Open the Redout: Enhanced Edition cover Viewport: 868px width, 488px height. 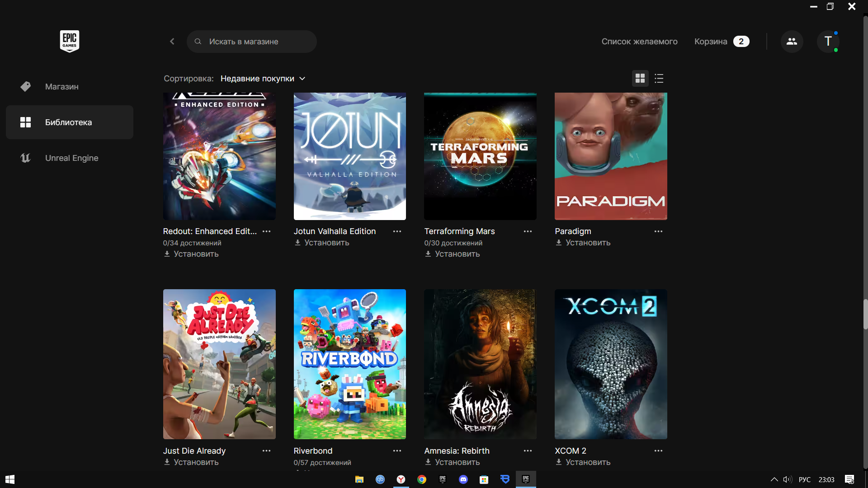tap(219, 156)
